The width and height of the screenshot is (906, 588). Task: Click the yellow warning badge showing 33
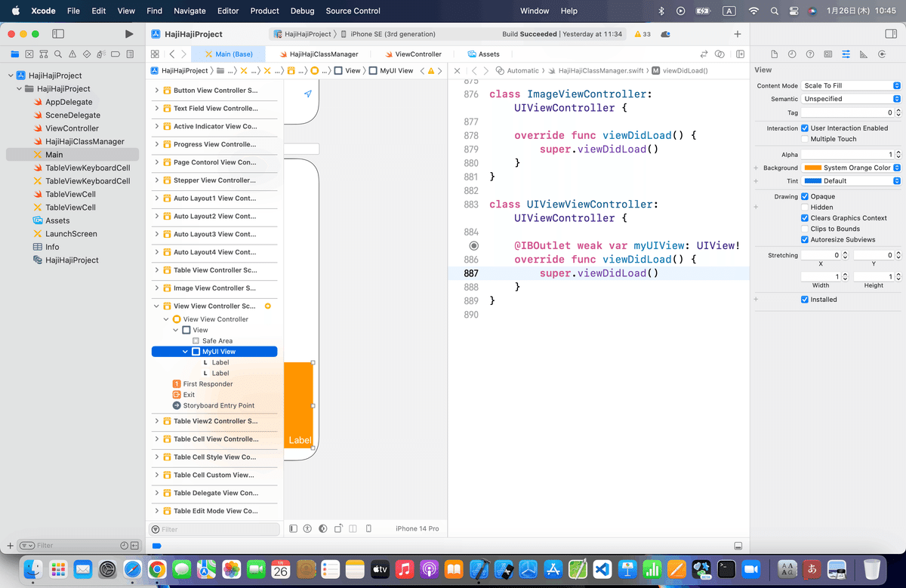pos(642,35)
